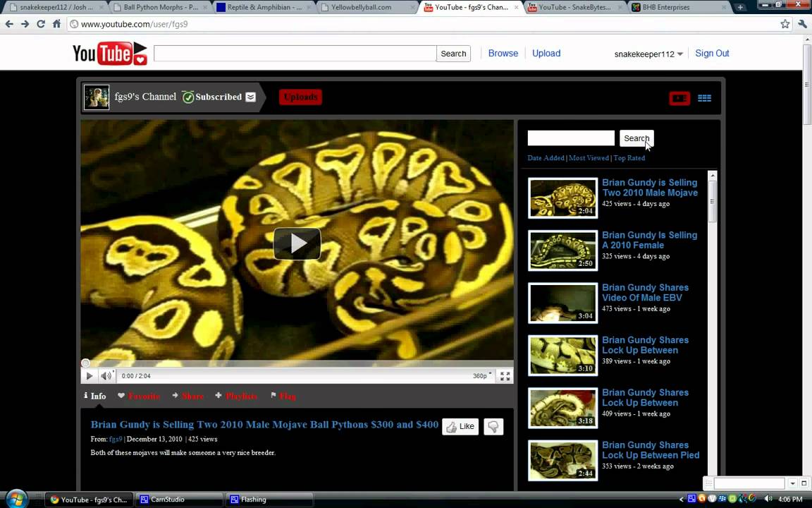Open the Favorite tab below video
Screen dimensions: 812x508
point(139,396)
